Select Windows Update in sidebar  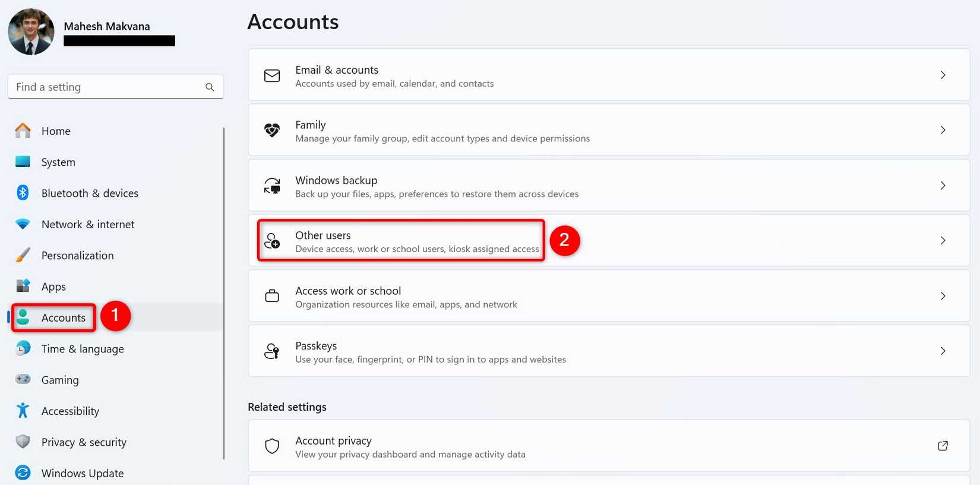coord(82,473)
